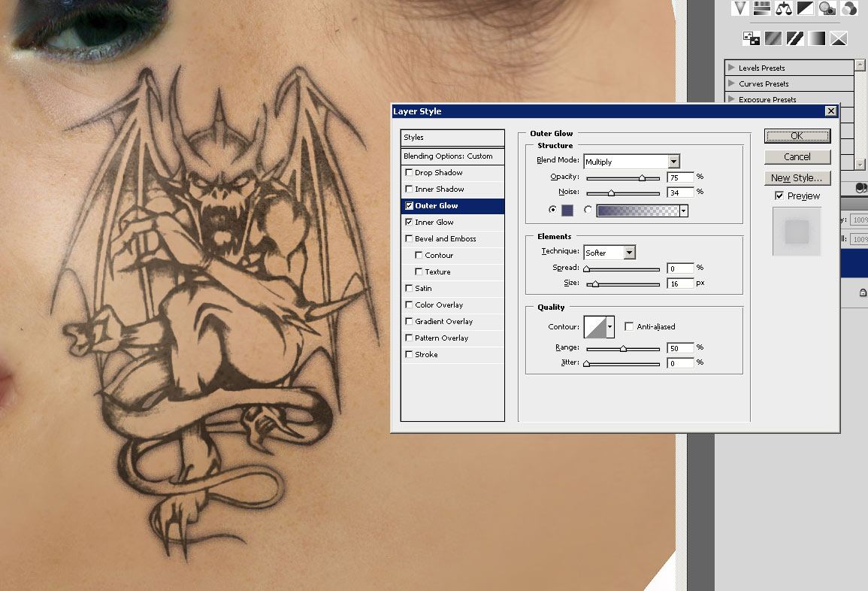Select the Bevel and Emboss style entry
868x591 pixels.
pyautogui.click(x=445, y=239)
